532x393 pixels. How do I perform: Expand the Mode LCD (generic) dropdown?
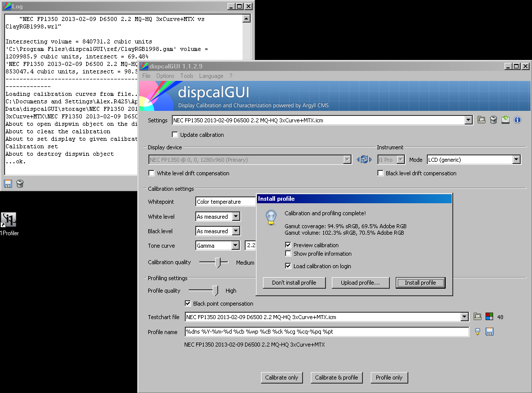(x=516, y=159)
